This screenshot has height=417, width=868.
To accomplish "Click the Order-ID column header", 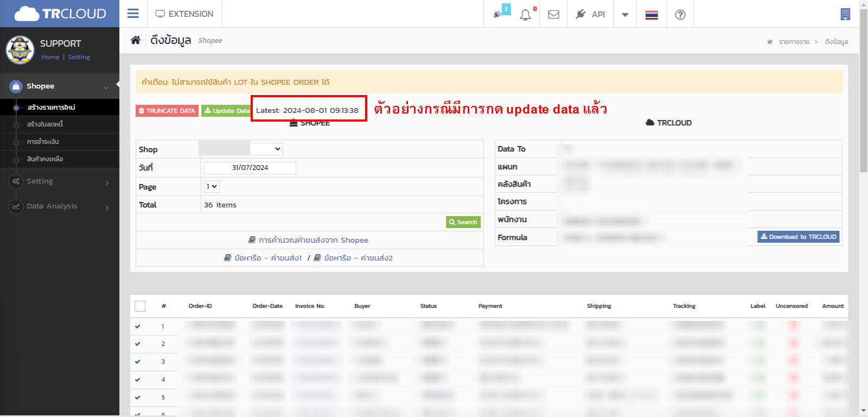I will 200,306.
